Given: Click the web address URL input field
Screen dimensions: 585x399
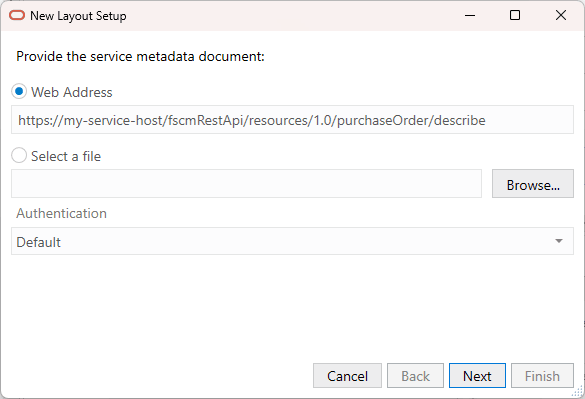Looking at the screenshot, I should [292, 120].
